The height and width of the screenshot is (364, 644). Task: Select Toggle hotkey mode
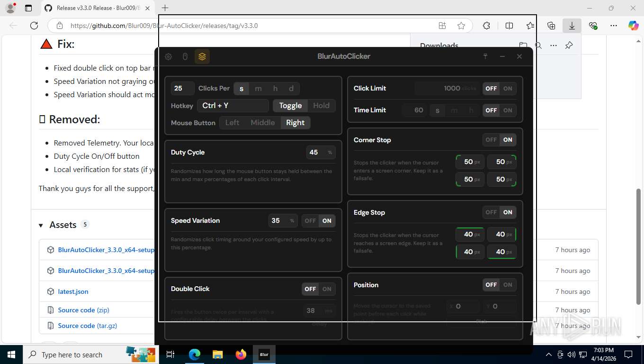click(290, 106)
